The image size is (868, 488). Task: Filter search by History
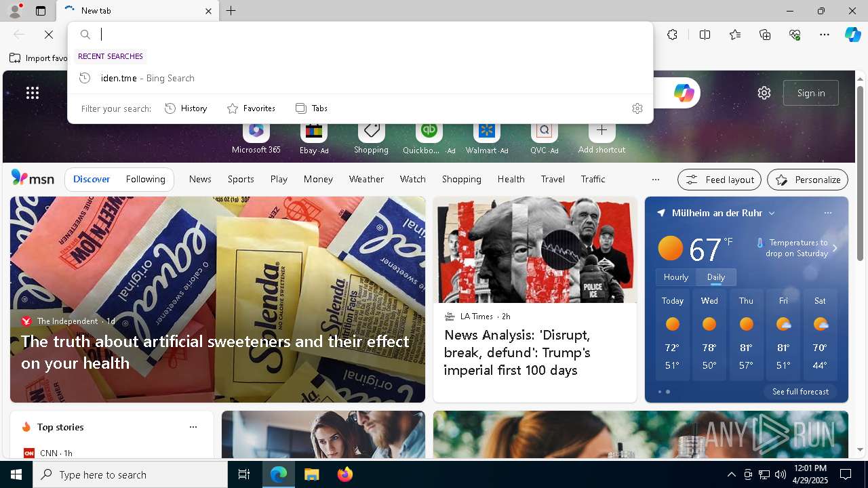(186, 108)
